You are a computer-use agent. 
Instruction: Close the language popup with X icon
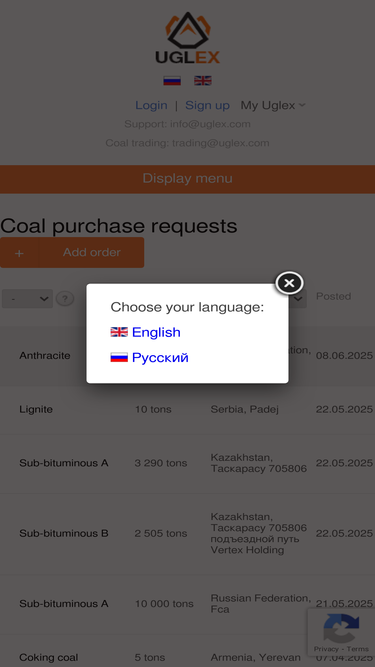coord(289,283)
